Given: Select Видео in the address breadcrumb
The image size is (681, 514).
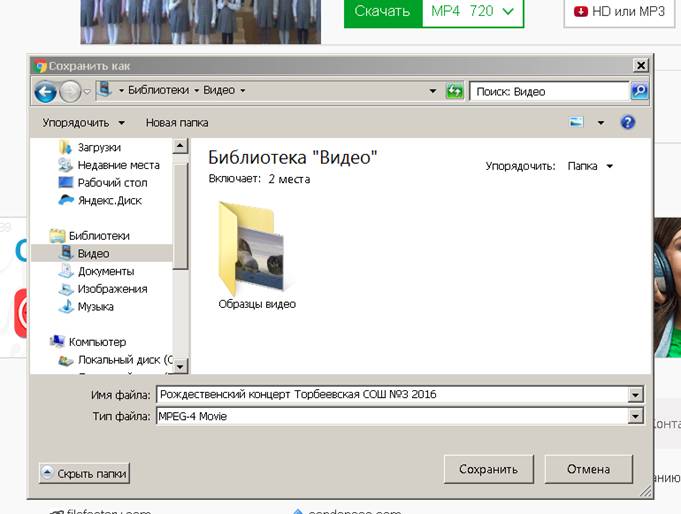Looking at the screenshot, I should point(219,90).
